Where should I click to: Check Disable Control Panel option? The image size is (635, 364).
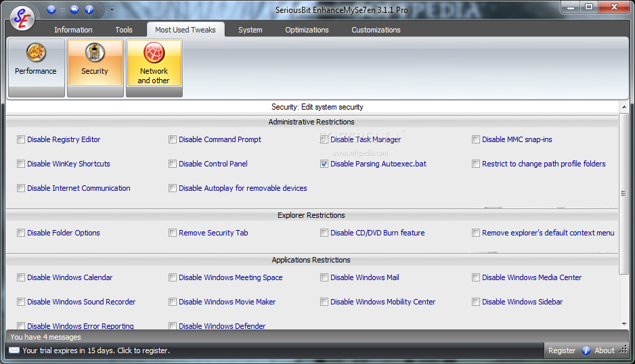click(x=173, y=164)
